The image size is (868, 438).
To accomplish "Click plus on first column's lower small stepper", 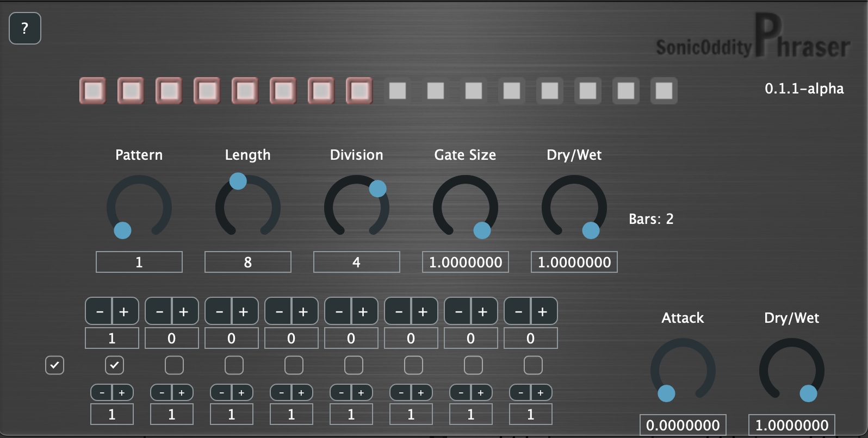I will tap(122, 392).
